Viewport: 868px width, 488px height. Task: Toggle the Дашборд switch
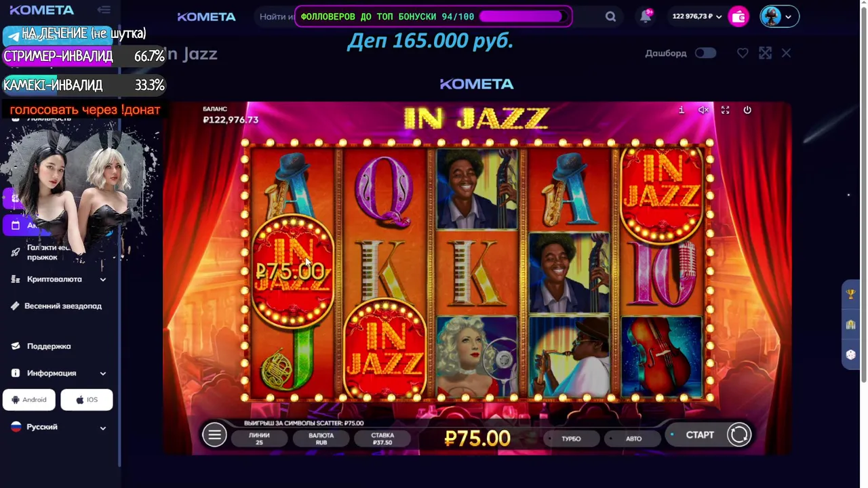(705, 53)
